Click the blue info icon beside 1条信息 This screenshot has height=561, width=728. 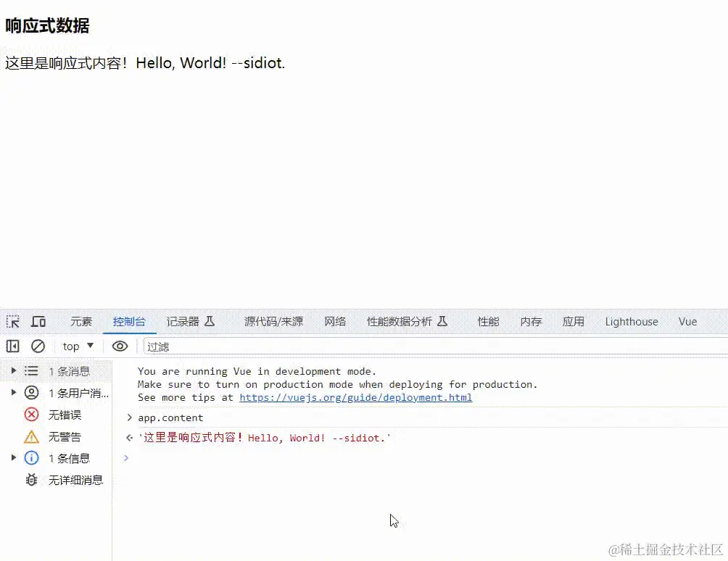pos(31,458)
